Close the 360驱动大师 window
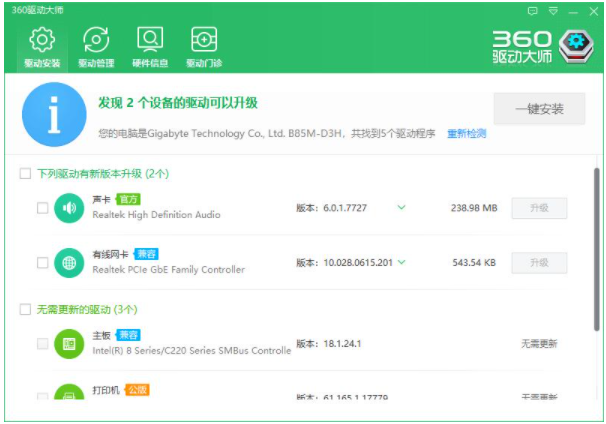The image size is (606, 424). pyautogui.click(x=594, y=12)
